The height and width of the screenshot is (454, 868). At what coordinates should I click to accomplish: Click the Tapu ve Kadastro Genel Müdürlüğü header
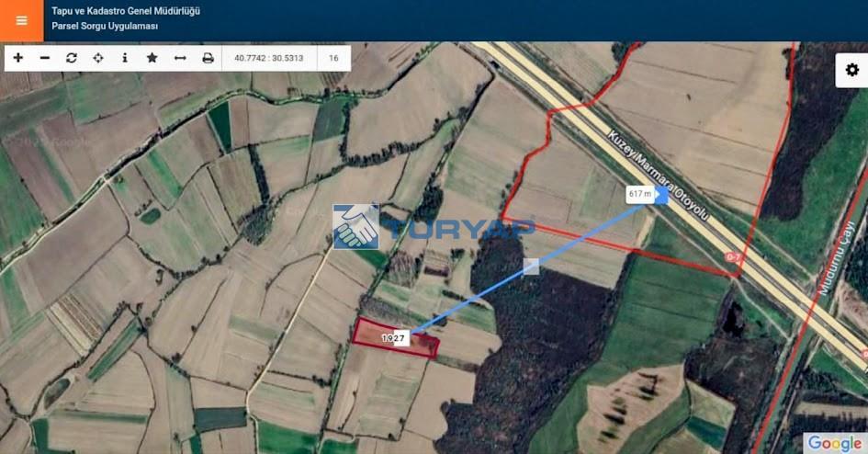tap(126, 10)
